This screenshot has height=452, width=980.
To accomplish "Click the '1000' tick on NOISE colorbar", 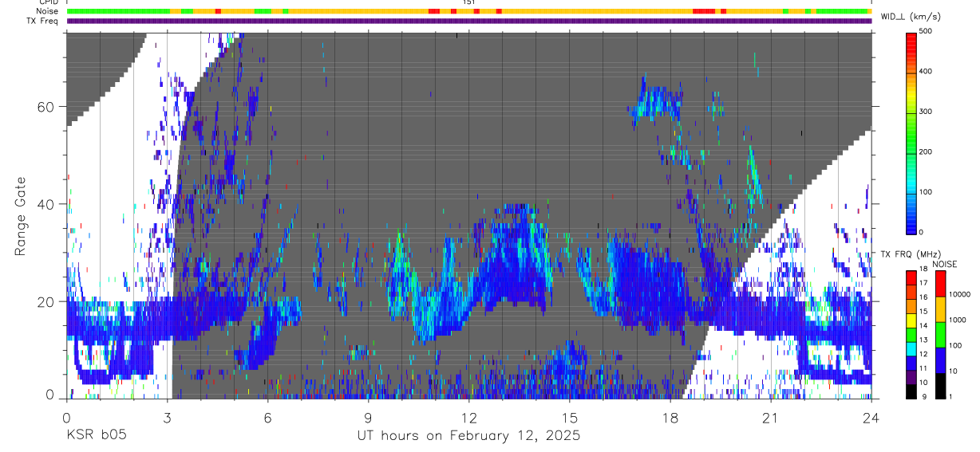I will point(958,320).
